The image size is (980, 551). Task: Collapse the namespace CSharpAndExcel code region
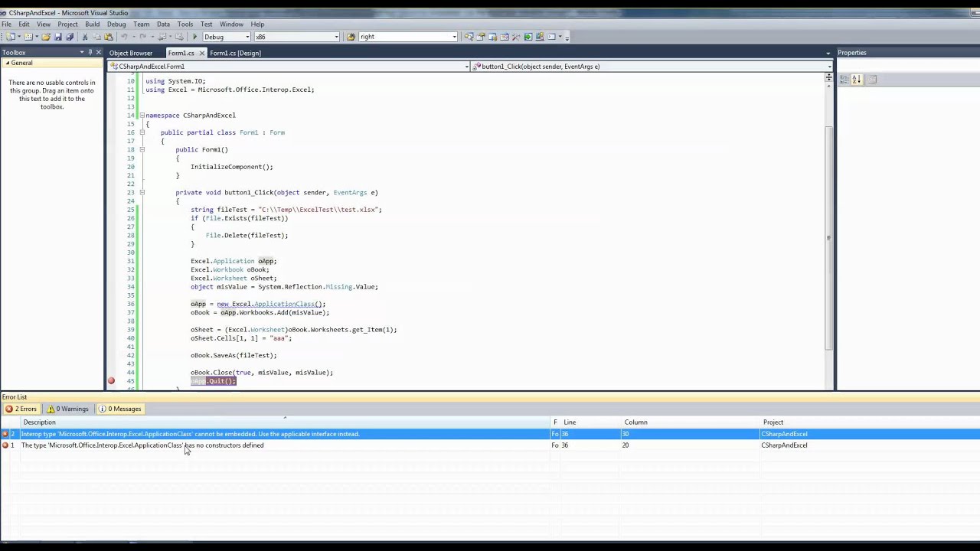[x=142, y=115]
